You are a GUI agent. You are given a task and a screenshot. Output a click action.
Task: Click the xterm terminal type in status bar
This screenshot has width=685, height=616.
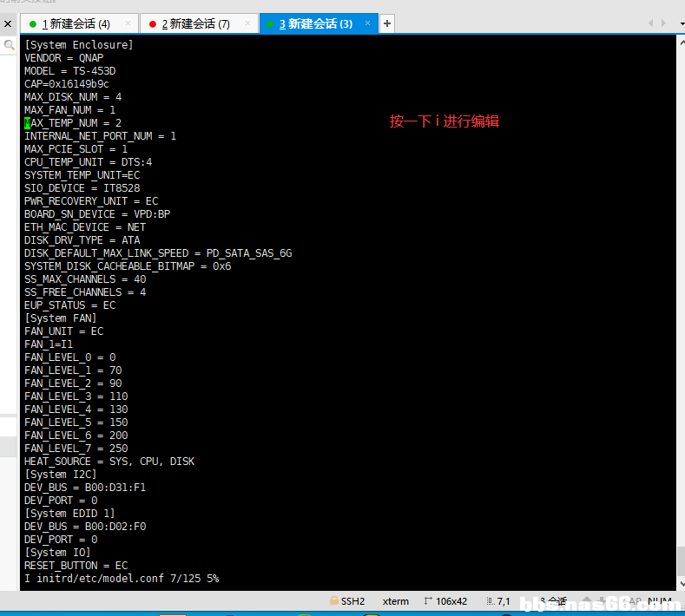click(x=395, y=601)
